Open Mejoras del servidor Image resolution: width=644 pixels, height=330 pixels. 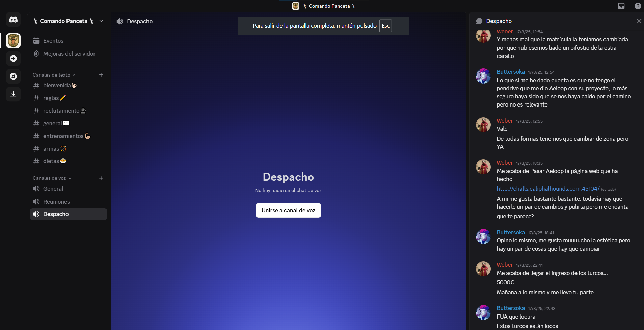69,54
